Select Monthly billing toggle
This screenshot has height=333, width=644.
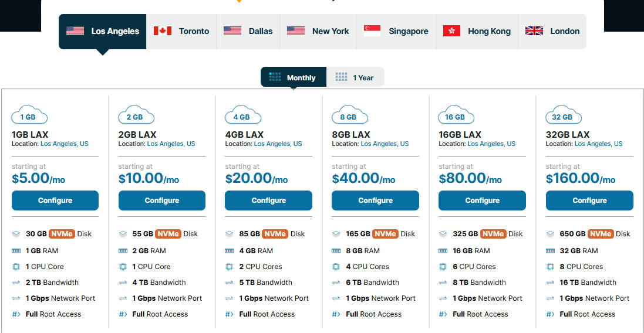294,77
